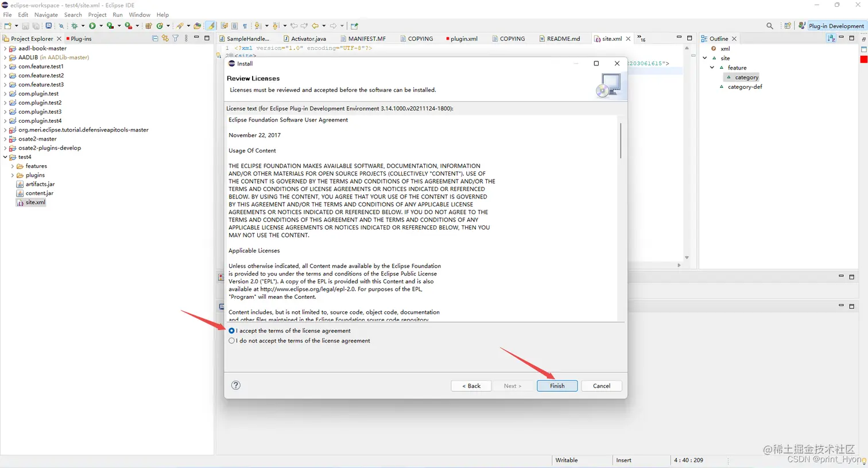Click Collapse All in Project Explorer
The image size is (868, 468).
155,38
